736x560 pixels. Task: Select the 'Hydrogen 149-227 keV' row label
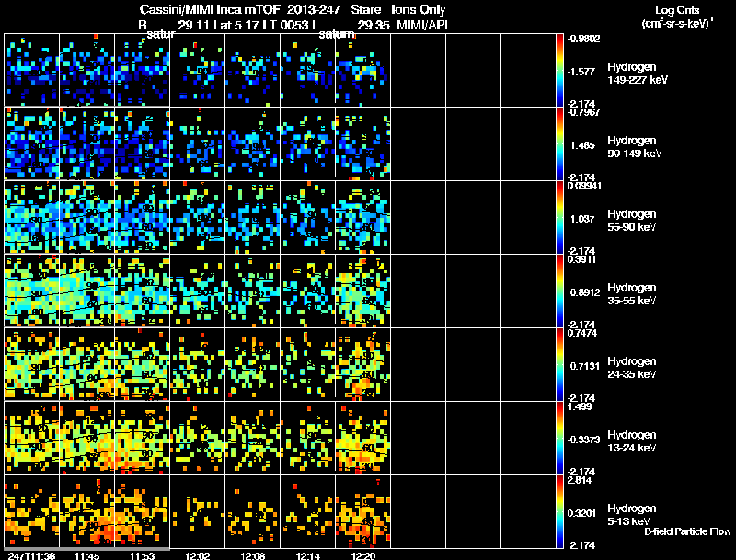click(638, 74)
